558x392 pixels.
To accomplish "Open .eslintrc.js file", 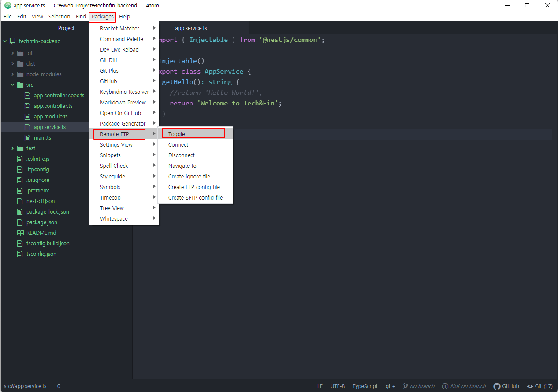I will [38, 159].
